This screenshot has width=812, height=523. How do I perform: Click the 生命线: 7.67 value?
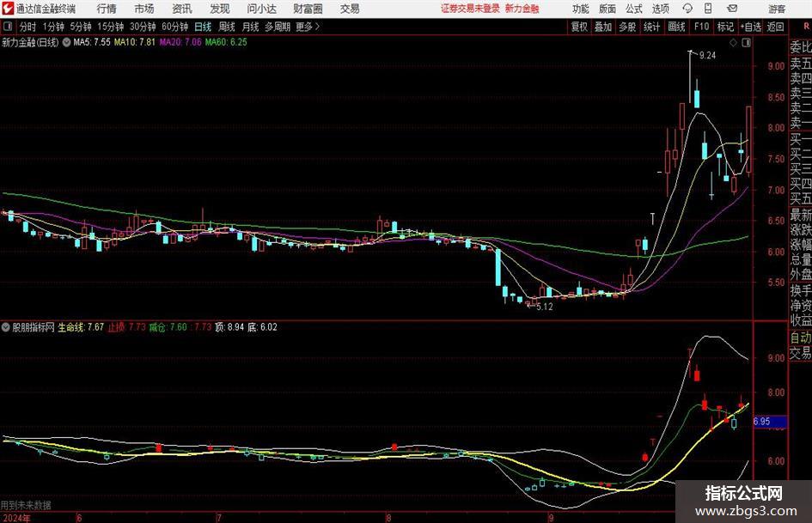click(x=81, y=327)
